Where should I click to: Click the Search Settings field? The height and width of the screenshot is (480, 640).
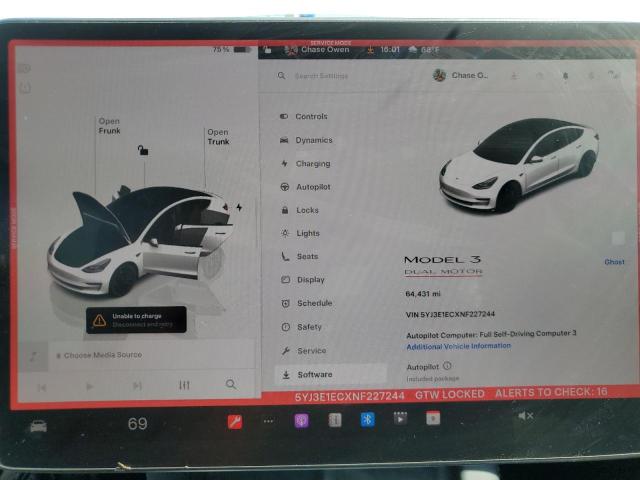321,76
